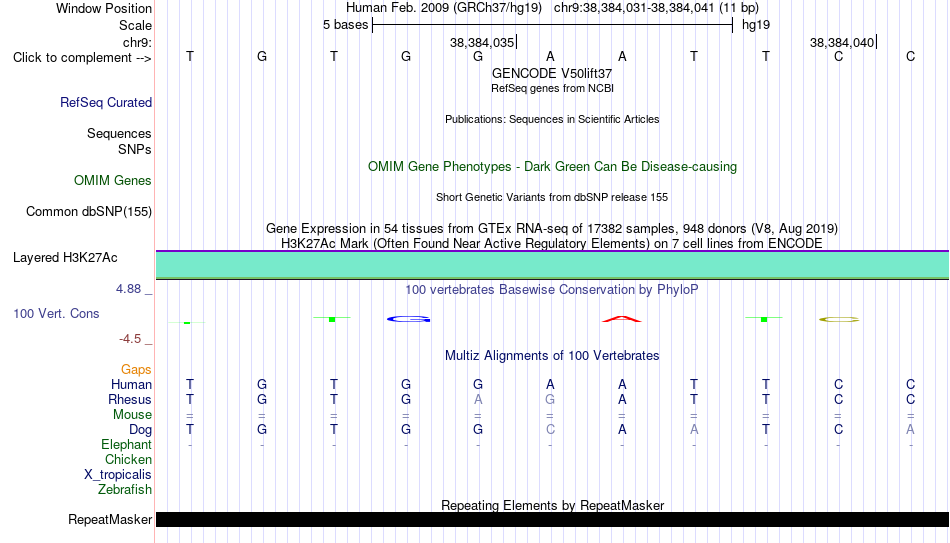The image size is (950, 543).
Task: Open the OMIM Genes track label
Action: [x=113, y=181]
